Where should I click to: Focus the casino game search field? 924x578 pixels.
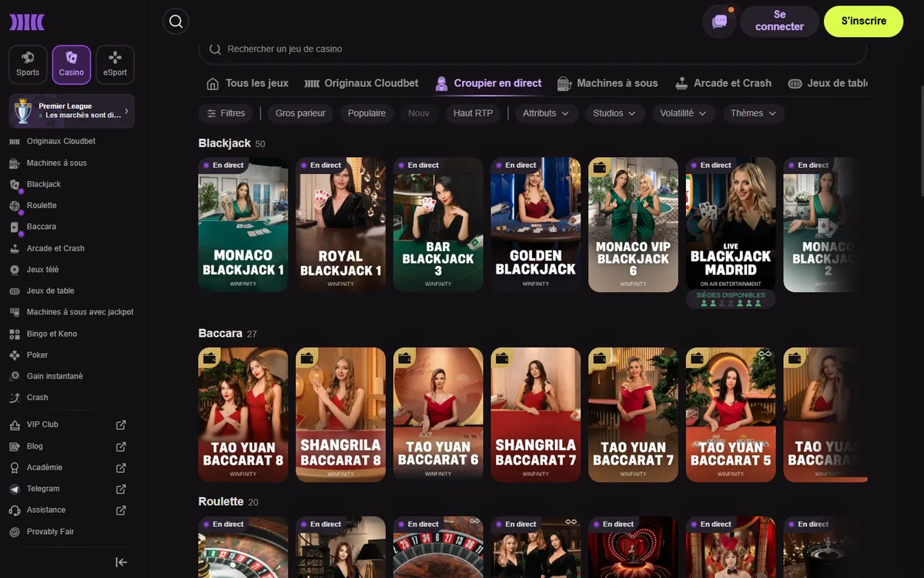[x=533, y=49]
